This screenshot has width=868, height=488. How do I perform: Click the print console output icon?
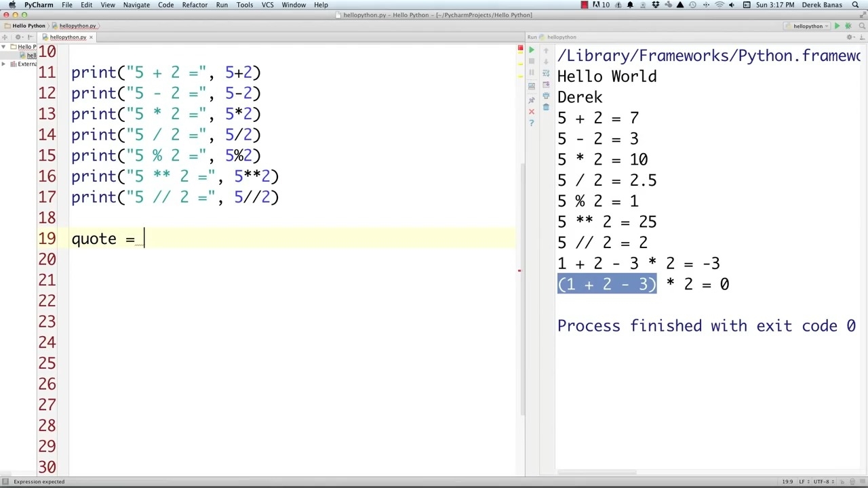[546, 96]
